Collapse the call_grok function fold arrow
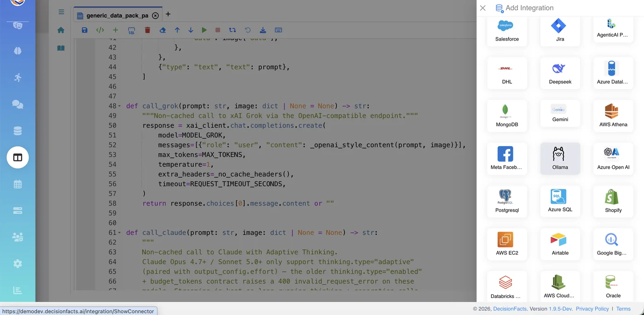644x315 pixels. [120, 106]
